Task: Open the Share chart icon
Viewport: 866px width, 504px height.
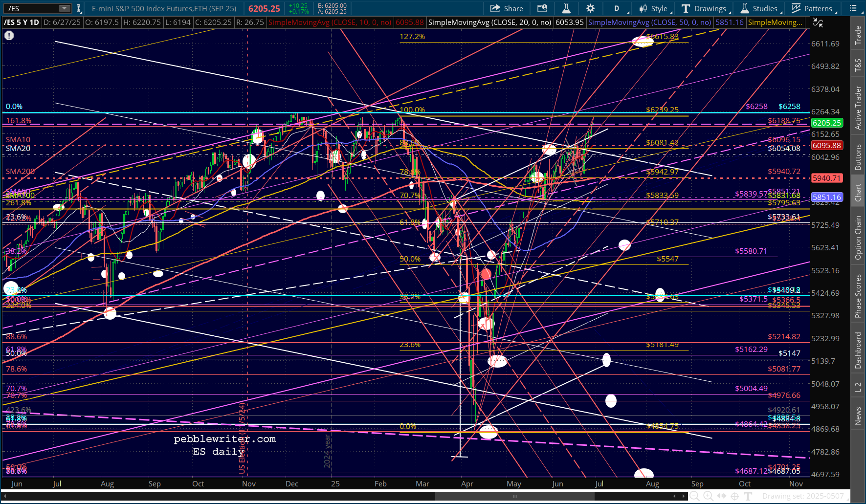Action: pos(495,8)
